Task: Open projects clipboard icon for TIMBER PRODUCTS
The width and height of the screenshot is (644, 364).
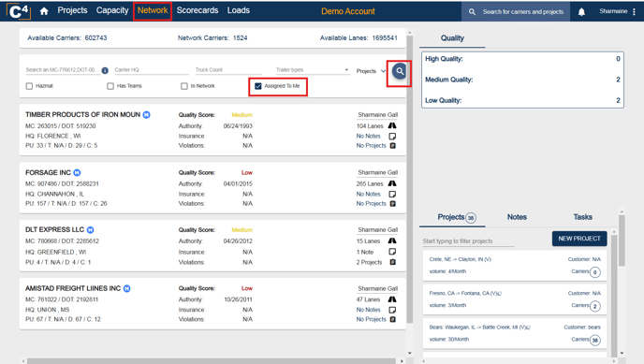Action: [x=392, y=146]
